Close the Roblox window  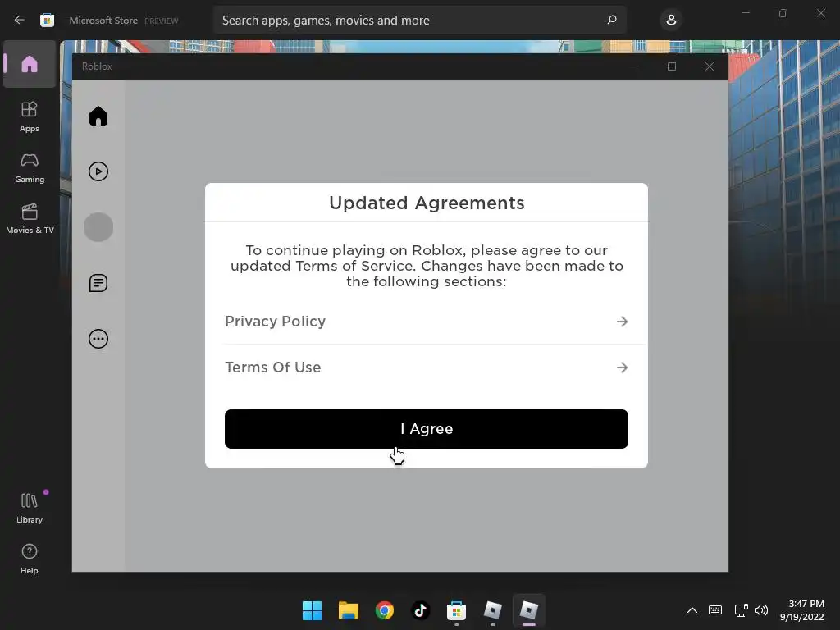[x=710, y=66]
